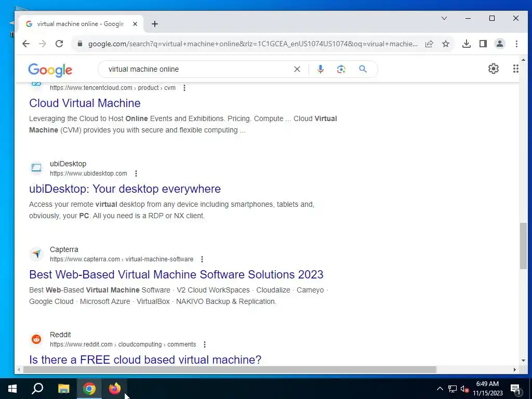Click the 'ubiDesktop' site name text
Viewport: 532px width, 399px height.
(x=68, y=164)
